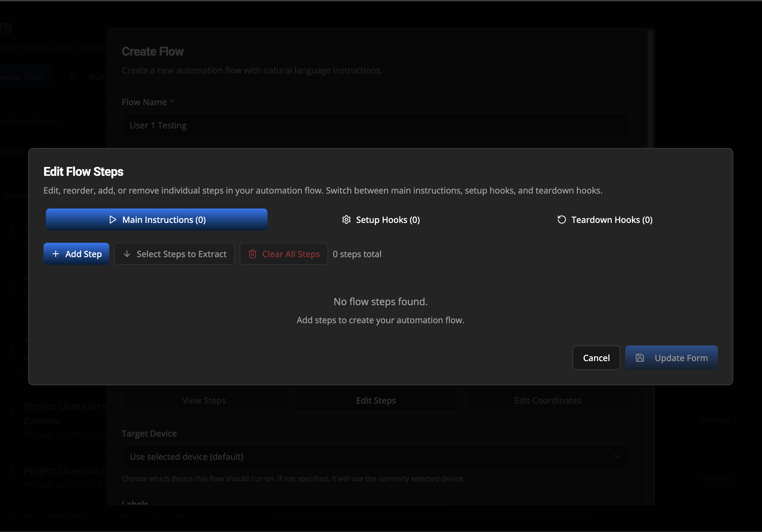The width and height of the screenshot is (762, 532).
Task: Click the Run play icon on background page
Action: (74, 77)
